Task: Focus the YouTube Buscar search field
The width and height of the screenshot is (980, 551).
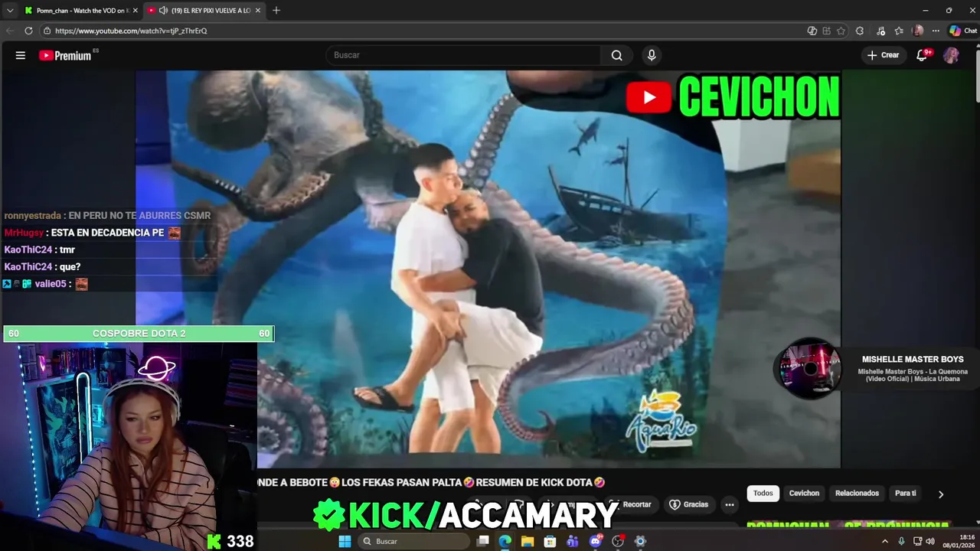Action: 463,55
